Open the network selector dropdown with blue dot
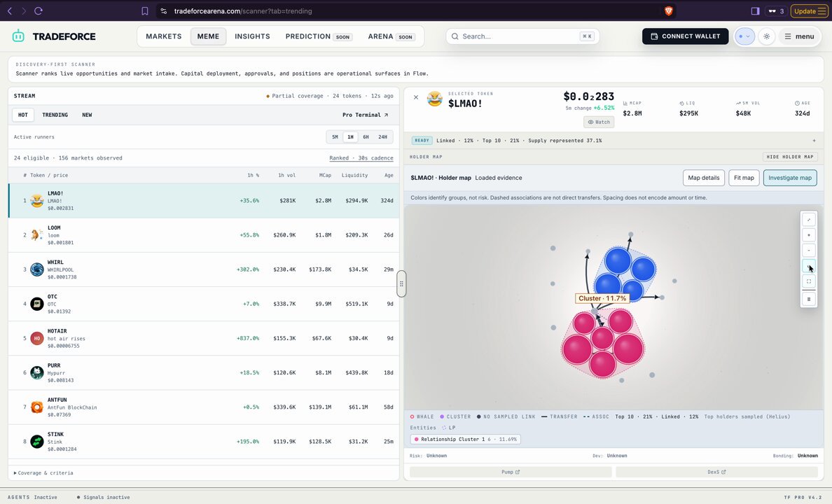Viewport: 832px width, 504px height. pyautogui.click(x=744, y=36)
